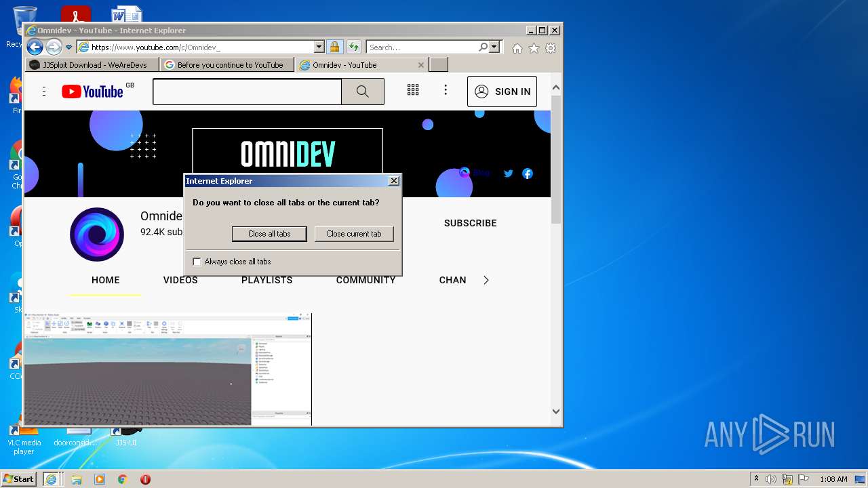The height and width of the screenshot is (488, 868).
Task: Open the YouTube apps grid icon
Action: tap(413, 90)
